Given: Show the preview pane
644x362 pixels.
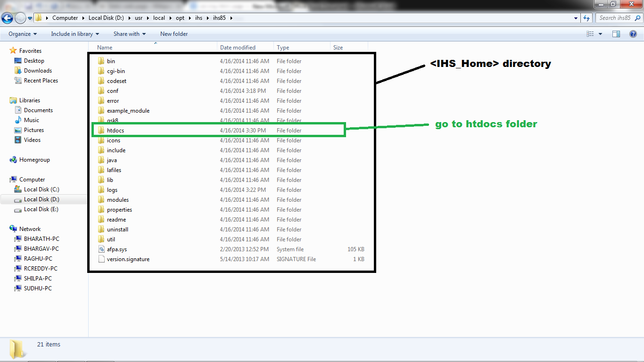Looking at the screenshot, I should point(616,33).
